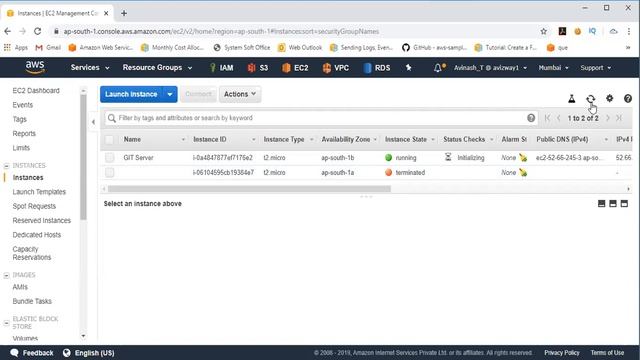Select the terminated instance checkbox
The width and height of the screenshot is (640, 360).
(x=109, y=173)
